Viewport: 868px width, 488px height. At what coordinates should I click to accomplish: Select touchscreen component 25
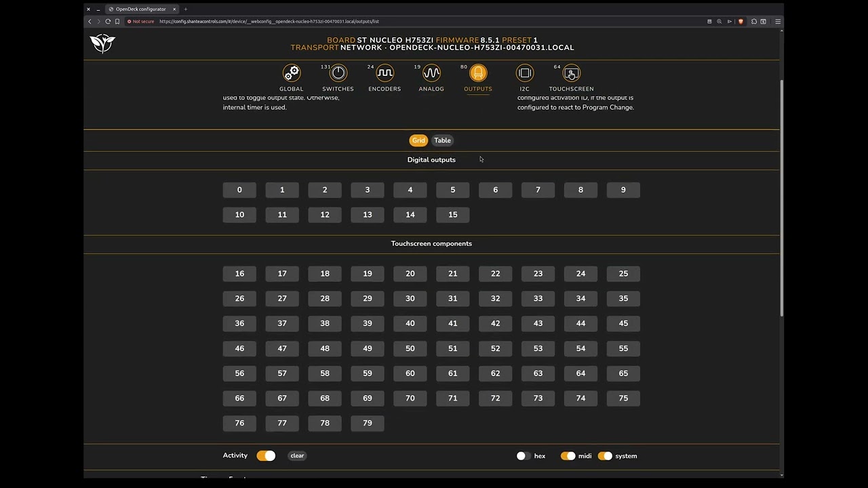[x=623, y=274]
